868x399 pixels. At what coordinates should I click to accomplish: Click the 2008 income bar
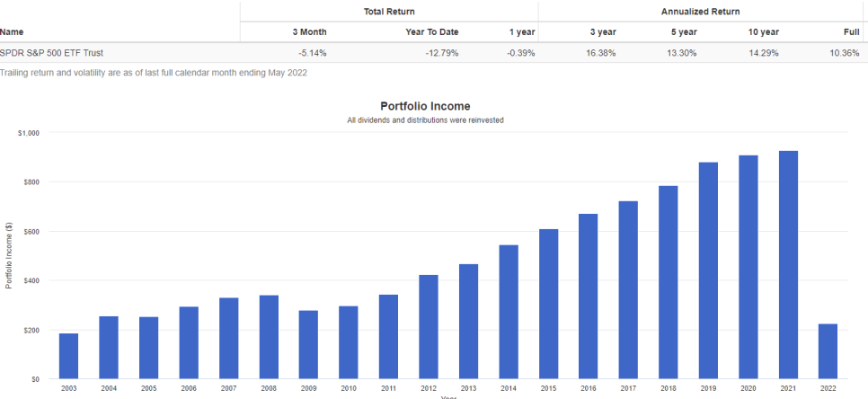[269, 338]
